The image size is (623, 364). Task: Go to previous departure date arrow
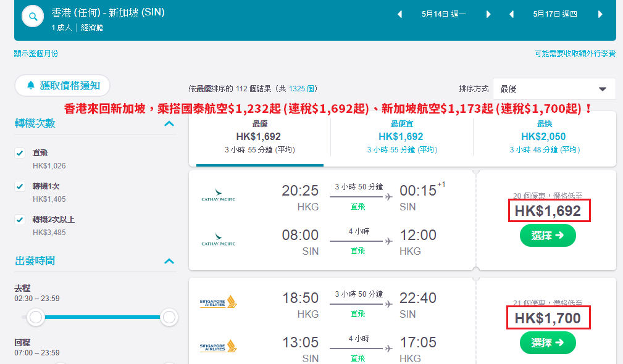pos(399,14)
